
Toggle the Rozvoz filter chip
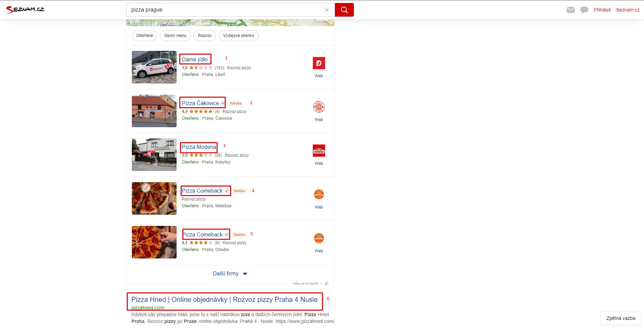click(x=205, y=36)
